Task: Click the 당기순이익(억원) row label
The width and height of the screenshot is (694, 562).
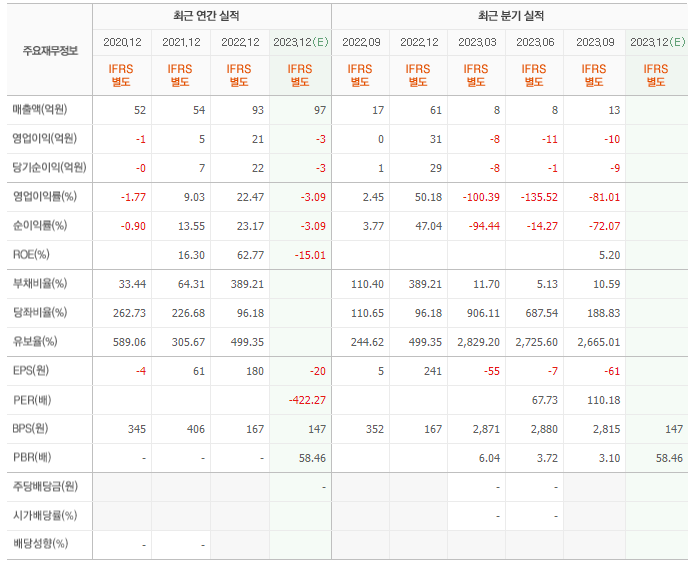Action: click(x=49, y=167)
